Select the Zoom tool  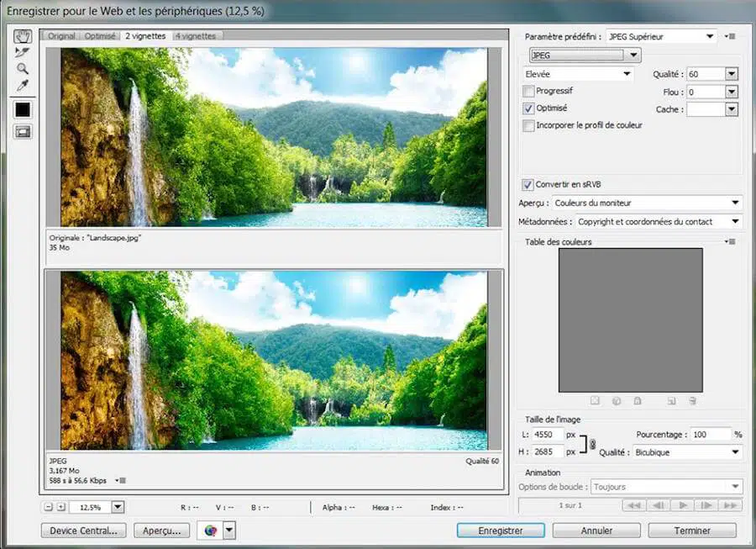tap(23, 68)
